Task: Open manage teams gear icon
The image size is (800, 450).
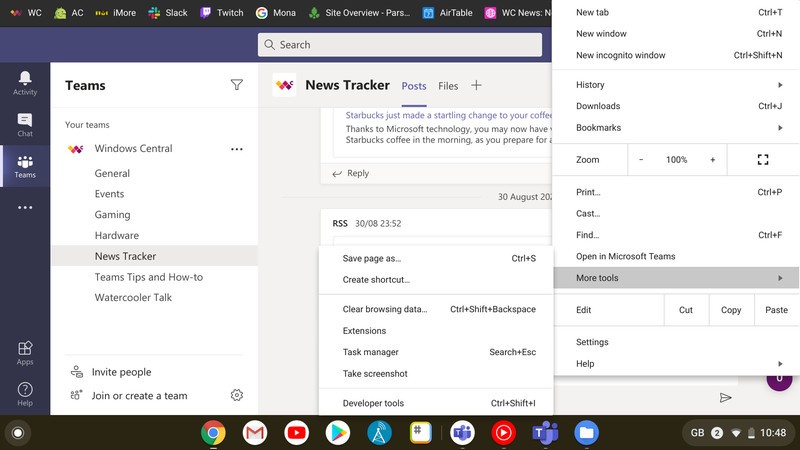Action: point(237,395)
